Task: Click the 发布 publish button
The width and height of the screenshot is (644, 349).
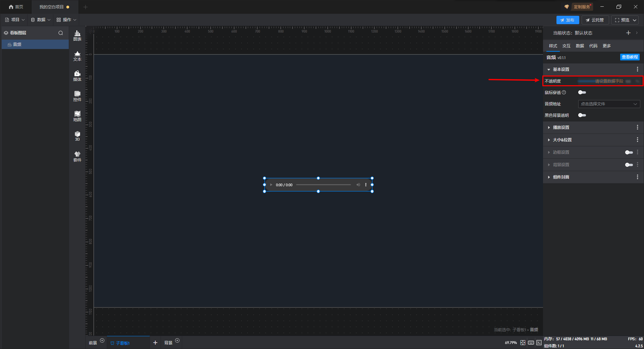Action: [x=568, y=20]
